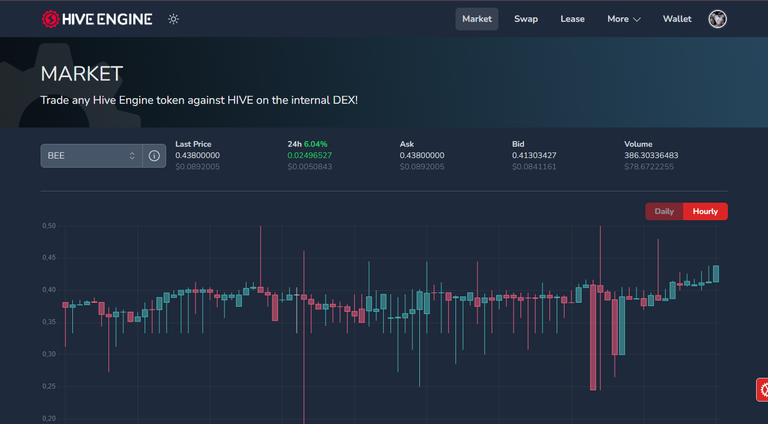Go to the Swap page
Viewport: 768px width, 424px height.
click(x=526, y=19)
